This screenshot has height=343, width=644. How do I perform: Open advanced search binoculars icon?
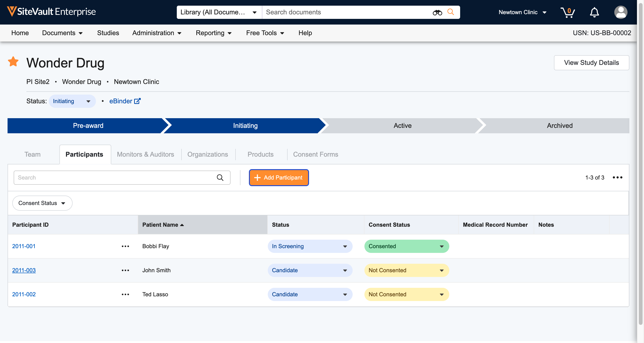click(437, 12)
